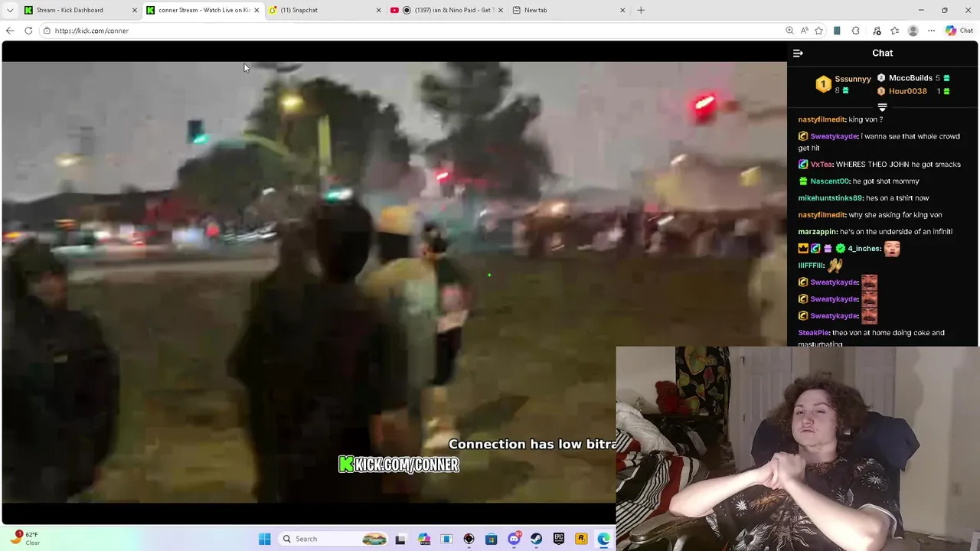Open Microsoft Edge on taskbar
980x551 pixels.
point(603,539)
